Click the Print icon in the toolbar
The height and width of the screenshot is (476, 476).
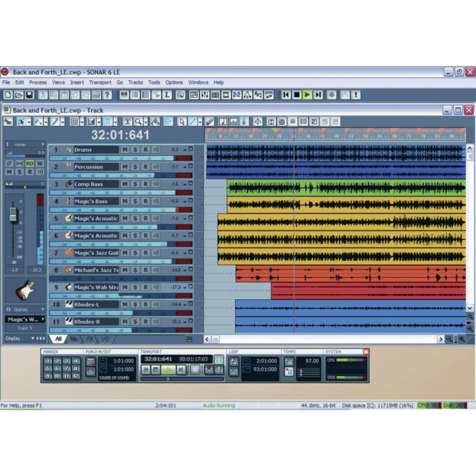[x=96, y=95]
